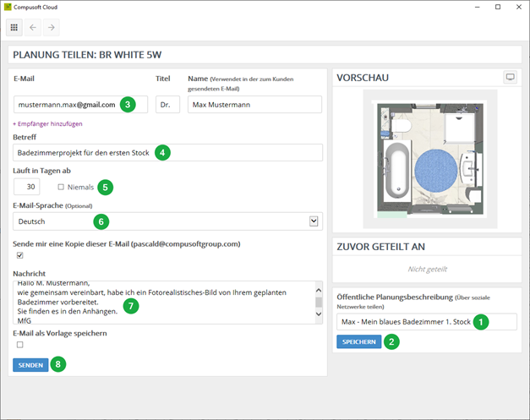The height and width of the screenshot is (420, 530).
Task: Toggle the Niemals checkbox
Action: point(61,187)
